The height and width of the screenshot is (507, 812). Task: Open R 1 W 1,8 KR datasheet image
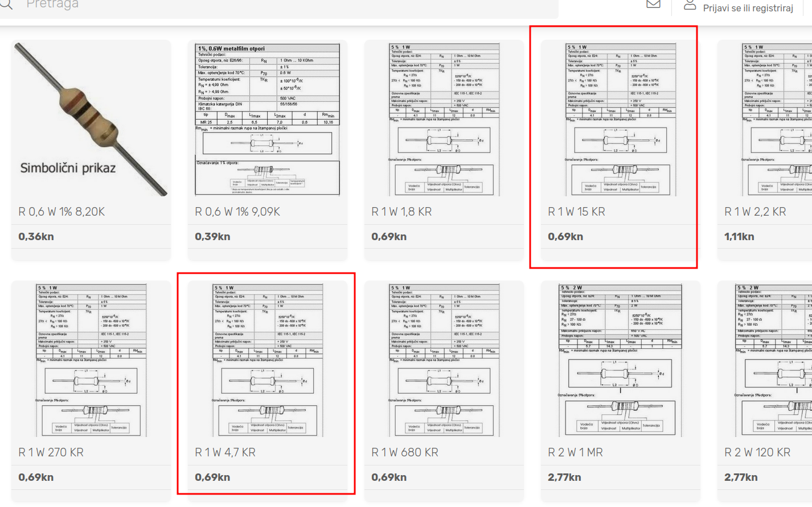(444, 119)
